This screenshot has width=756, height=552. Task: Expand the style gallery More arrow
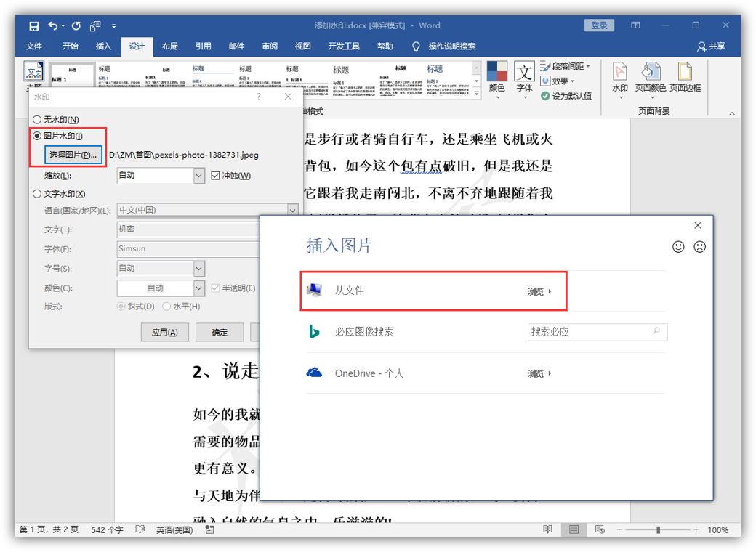pos(477,94)
